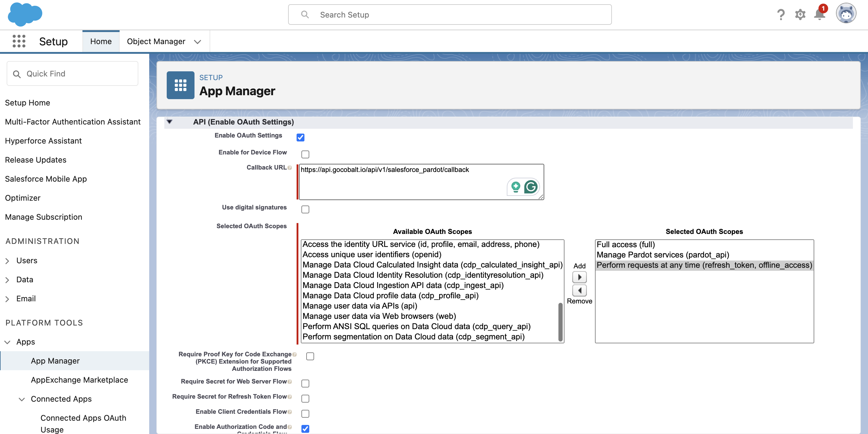Click the Add arrow button for OAuth scopes
Screen dimensions: 868x434
point(579,277)
